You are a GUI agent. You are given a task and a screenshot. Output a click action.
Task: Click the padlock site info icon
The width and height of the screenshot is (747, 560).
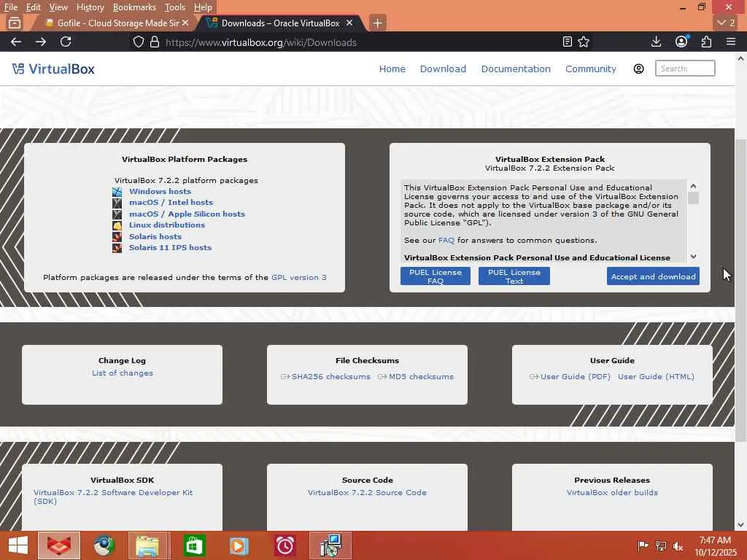coord(155,42)
